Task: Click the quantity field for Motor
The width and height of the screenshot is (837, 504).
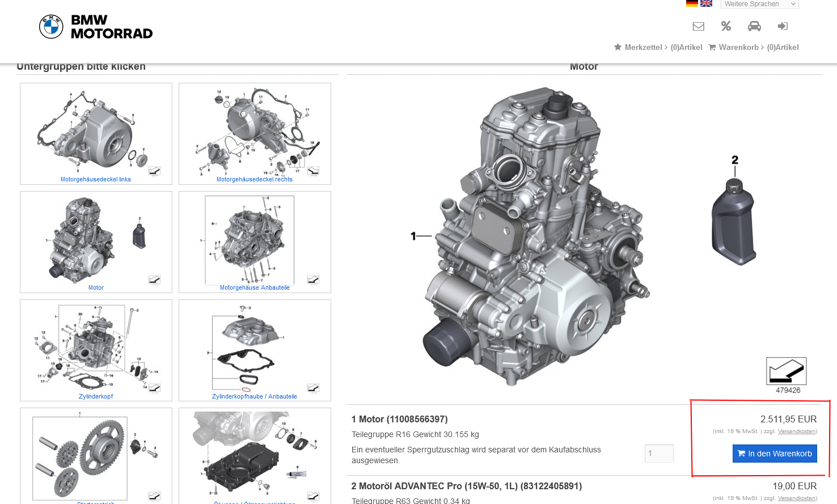Action: pyautogui.click(x=659, y=454)
